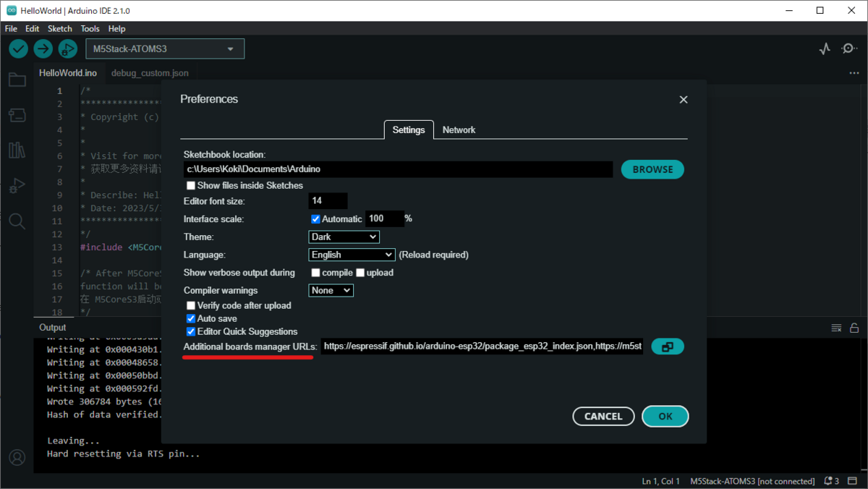
Task: Select the Settings tab in Preferences
Action: tap(409, 130)
